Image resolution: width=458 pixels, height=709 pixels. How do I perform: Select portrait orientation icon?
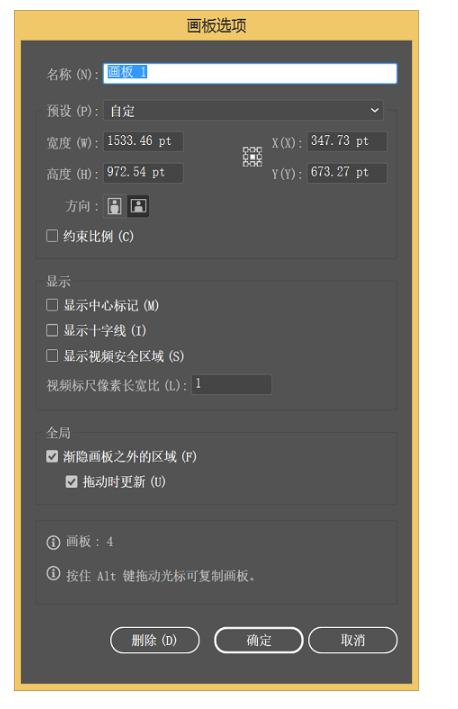coord(114,206)
